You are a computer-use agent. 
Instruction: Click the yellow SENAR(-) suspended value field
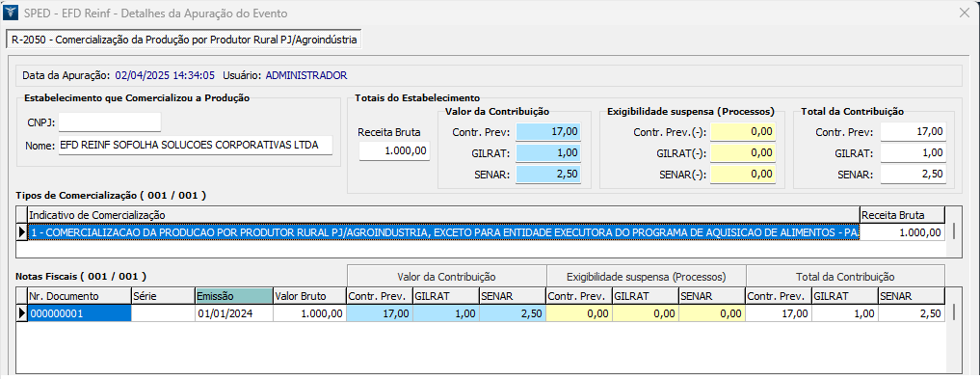pos(743,175)
